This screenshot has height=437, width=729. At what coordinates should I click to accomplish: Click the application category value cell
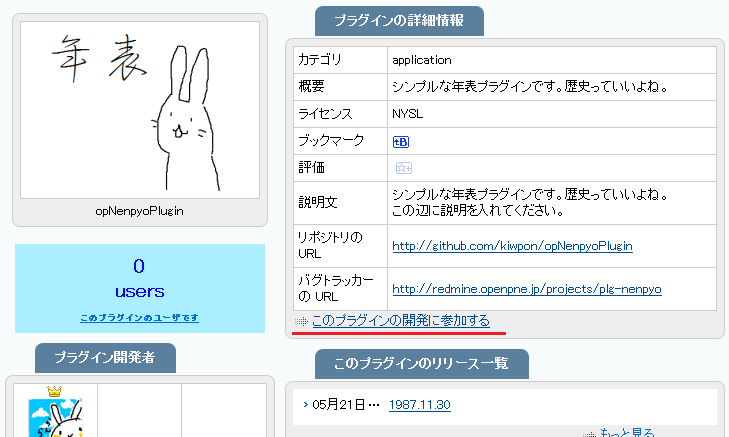(x=422, y=60)
